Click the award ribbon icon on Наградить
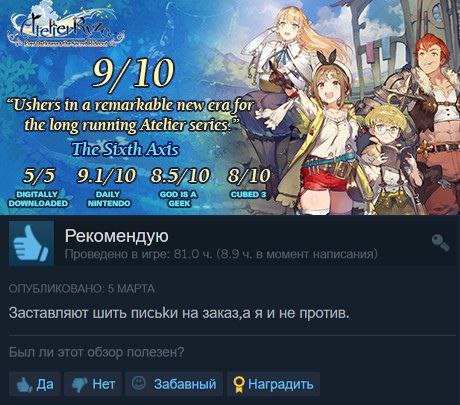The height and width of the screenshot is (405, 460). [239, 385]
